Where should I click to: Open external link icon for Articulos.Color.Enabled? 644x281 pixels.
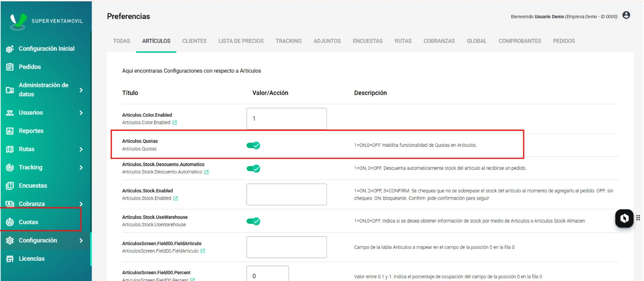pyautogui.click(x=175, y=122)
